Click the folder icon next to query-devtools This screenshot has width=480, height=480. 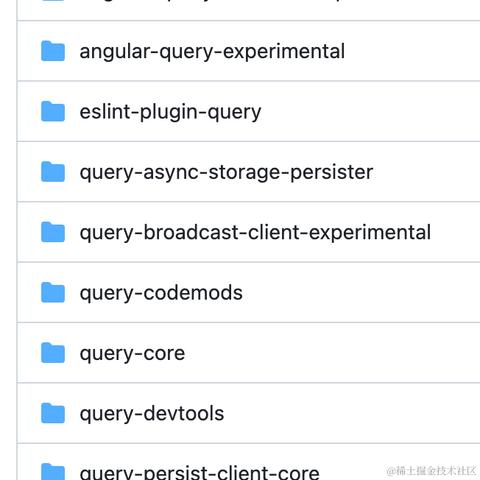click(x=53, y=413)
